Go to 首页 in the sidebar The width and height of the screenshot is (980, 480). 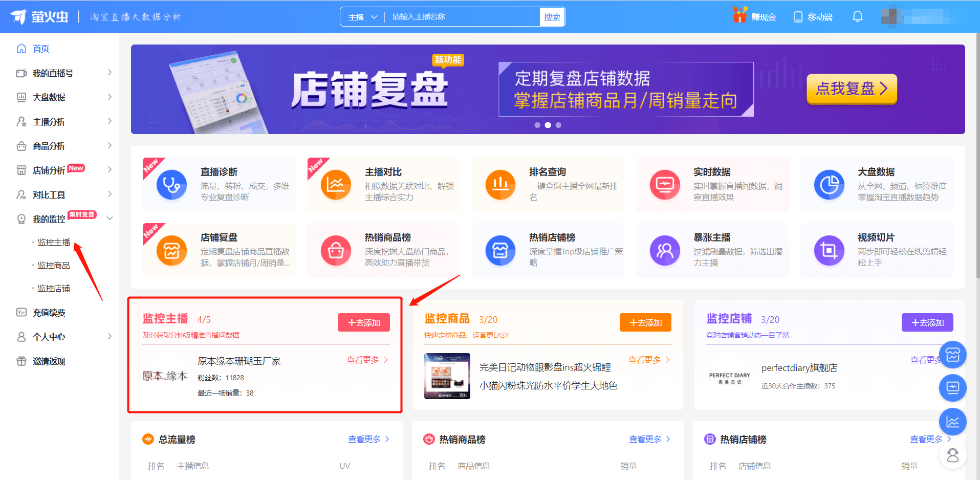41,49
